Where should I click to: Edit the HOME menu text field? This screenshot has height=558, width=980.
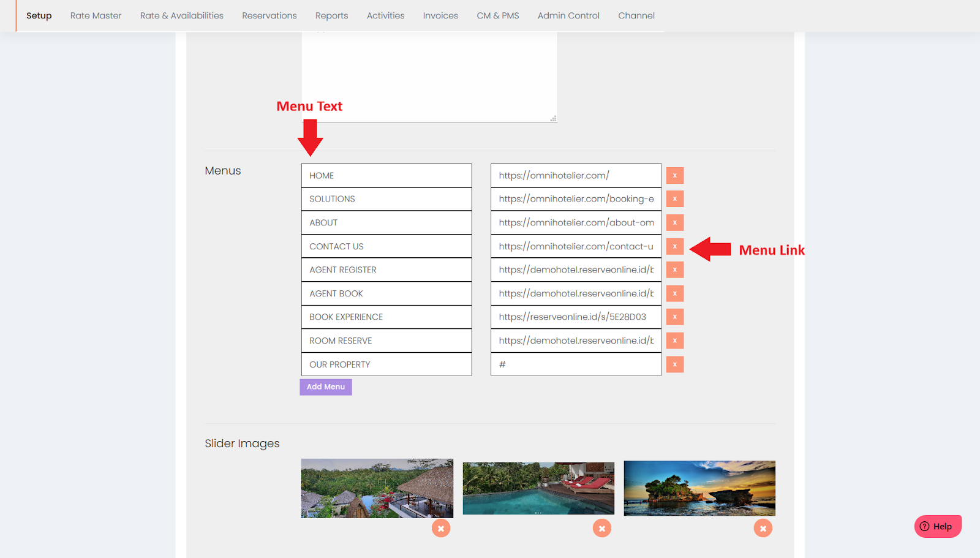tap(386, 176)
